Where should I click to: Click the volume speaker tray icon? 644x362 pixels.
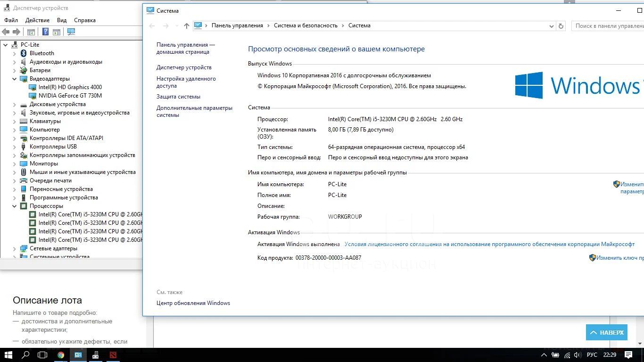[x=578, y=355]
